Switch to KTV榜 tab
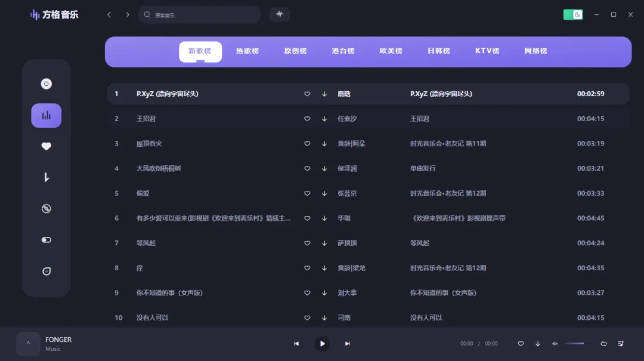 click(487, 51)
